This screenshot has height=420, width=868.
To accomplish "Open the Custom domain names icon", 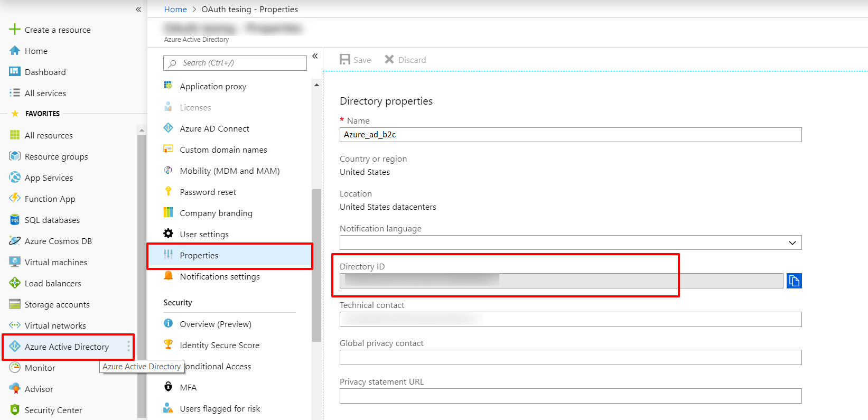I will click(168, 149).
